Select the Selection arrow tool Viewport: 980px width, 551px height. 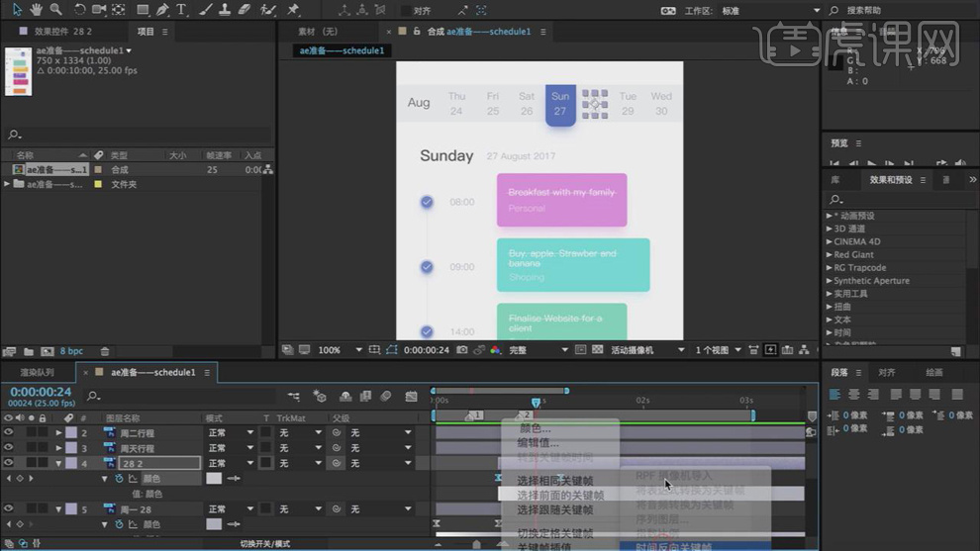coord(17,9)
